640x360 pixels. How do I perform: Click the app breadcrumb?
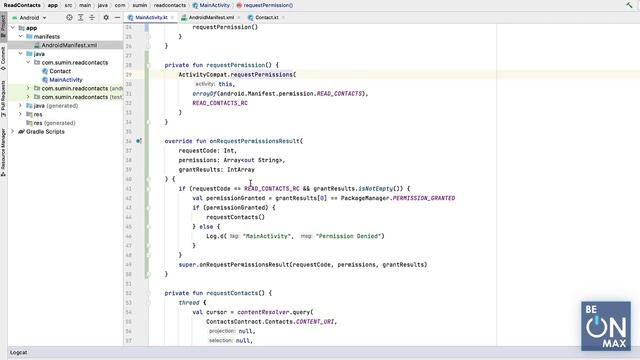pyautogui.click(x=53, y=5)
